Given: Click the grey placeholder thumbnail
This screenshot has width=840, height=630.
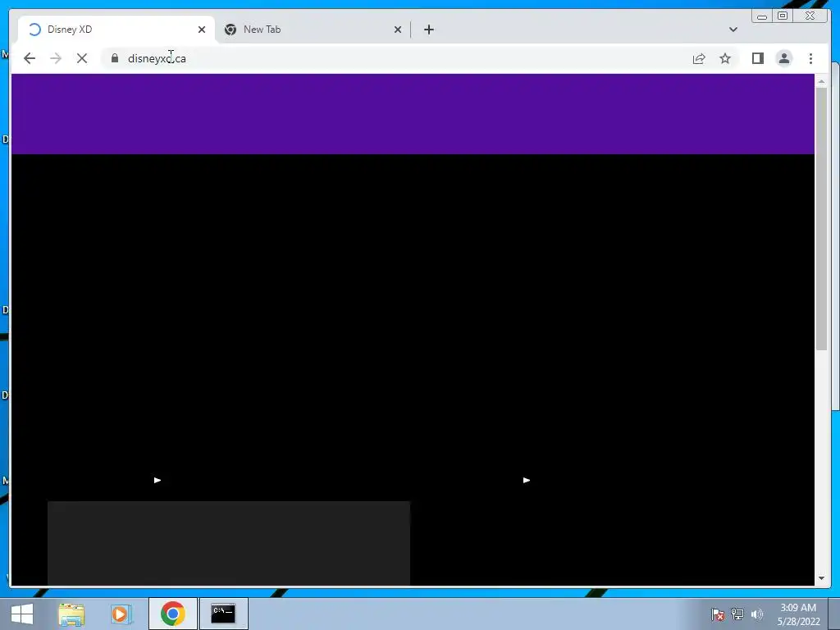Looking at the screenshot, I should [x=229, y=543].
